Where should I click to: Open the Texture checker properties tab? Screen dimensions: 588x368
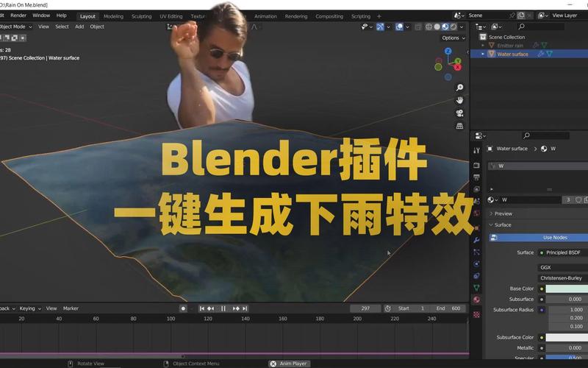coord(476,315)
